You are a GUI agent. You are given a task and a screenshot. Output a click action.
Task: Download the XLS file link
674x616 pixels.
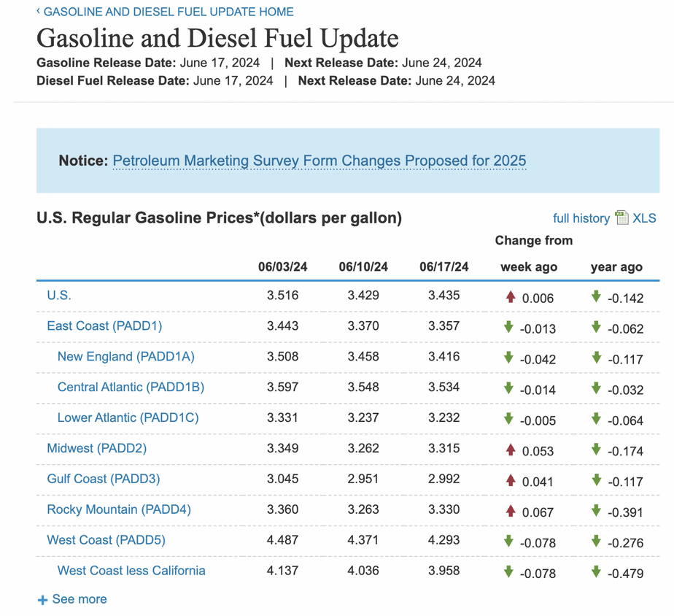point(644,218)
